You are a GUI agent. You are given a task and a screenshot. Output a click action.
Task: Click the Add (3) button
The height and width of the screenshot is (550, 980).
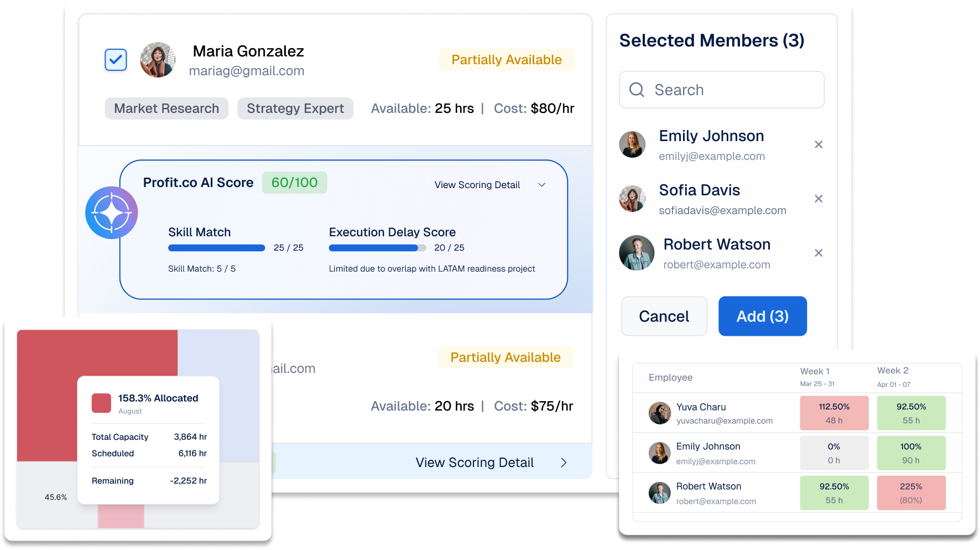click(763, 316)
